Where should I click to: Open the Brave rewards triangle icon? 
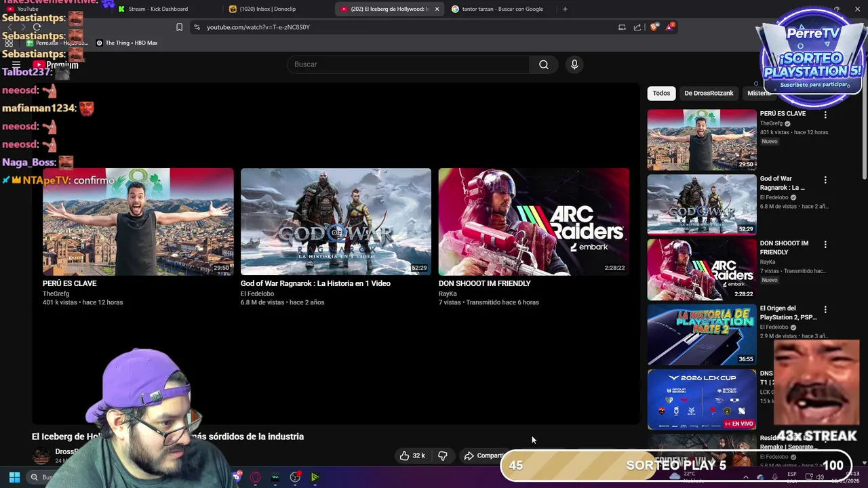pos(671,26)
